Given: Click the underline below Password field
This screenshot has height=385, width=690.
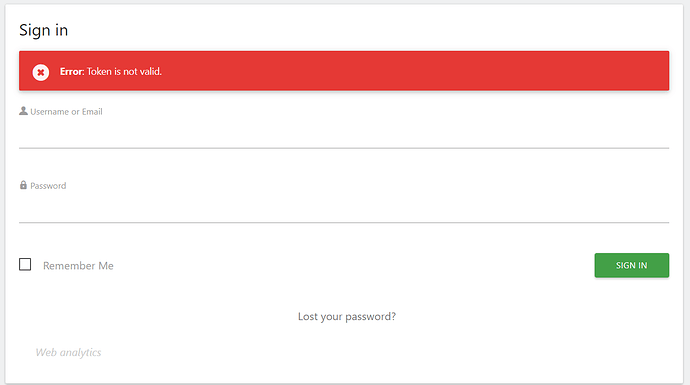Looking at the screenshot, I should tap(344, 222).
